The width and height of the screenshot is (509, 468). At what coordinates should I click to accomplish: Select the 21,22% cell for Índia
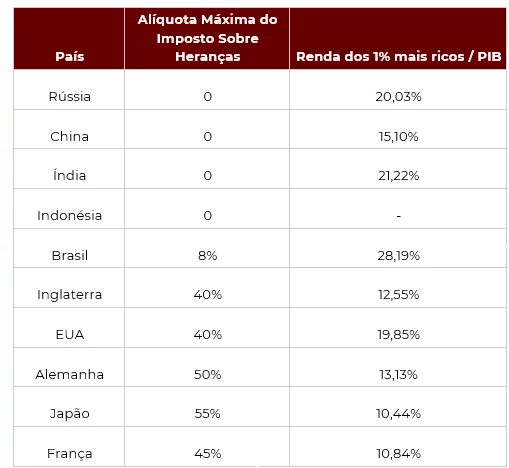pos(398,175)
